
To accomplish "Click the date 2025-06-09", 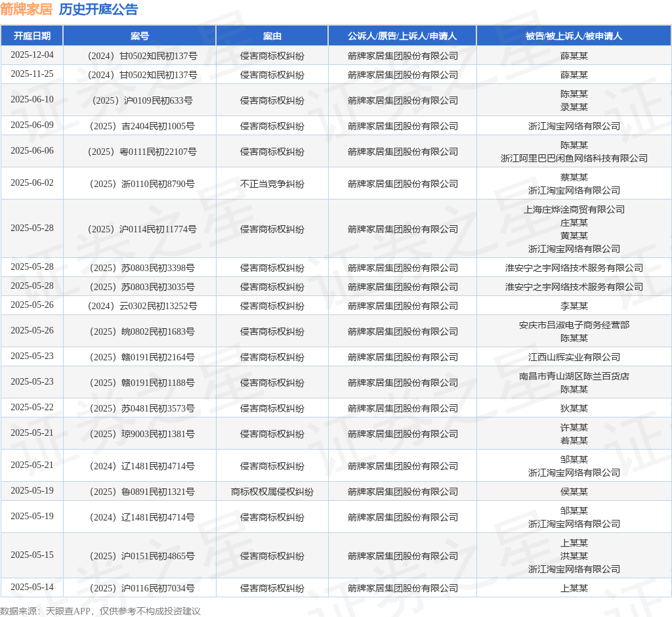I will click(x=32, y=125).
